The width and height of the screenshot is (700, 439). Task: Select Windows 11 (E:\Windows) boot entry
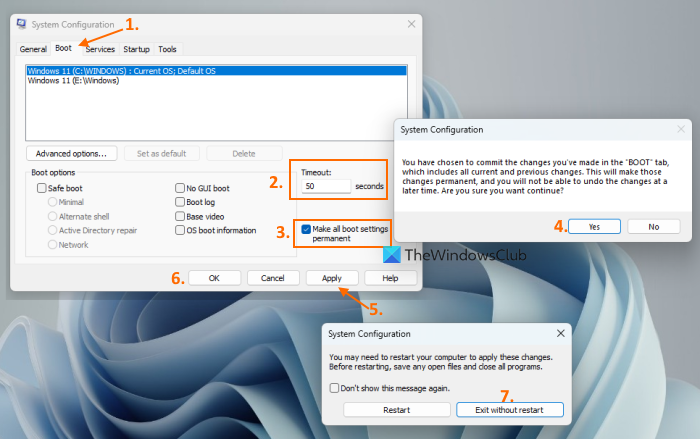click(217, 81)
